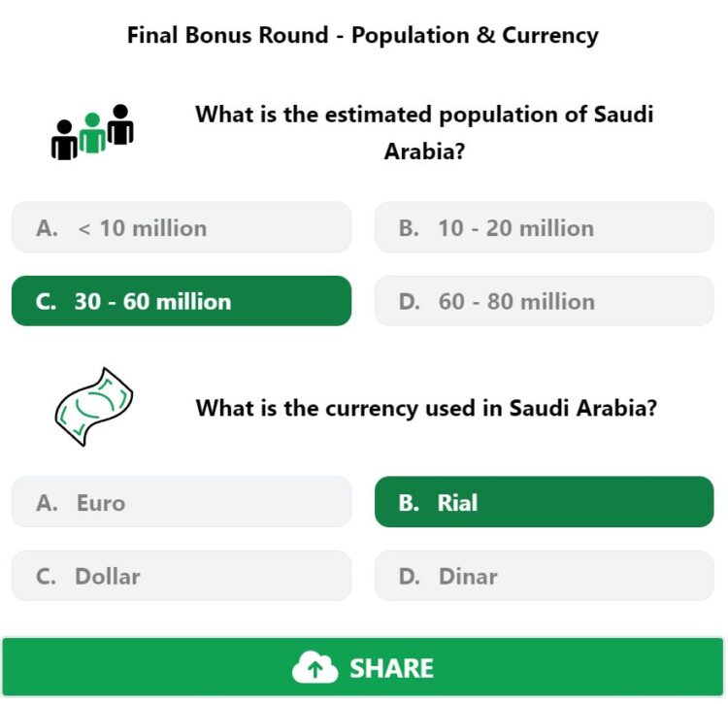
Task: Click the green banknote currency icon
Action: [94, 407]
